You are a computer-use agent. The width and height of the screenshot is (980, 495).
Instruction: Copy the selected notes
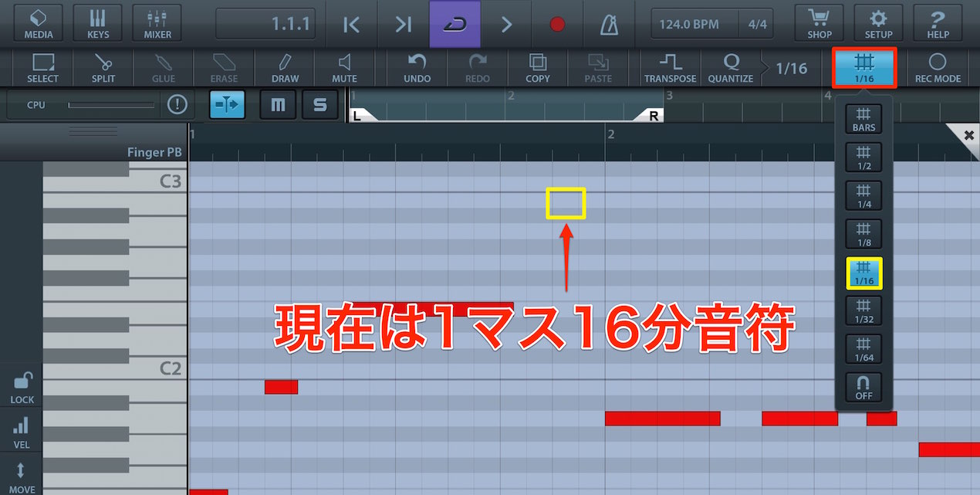pos(538,68)
